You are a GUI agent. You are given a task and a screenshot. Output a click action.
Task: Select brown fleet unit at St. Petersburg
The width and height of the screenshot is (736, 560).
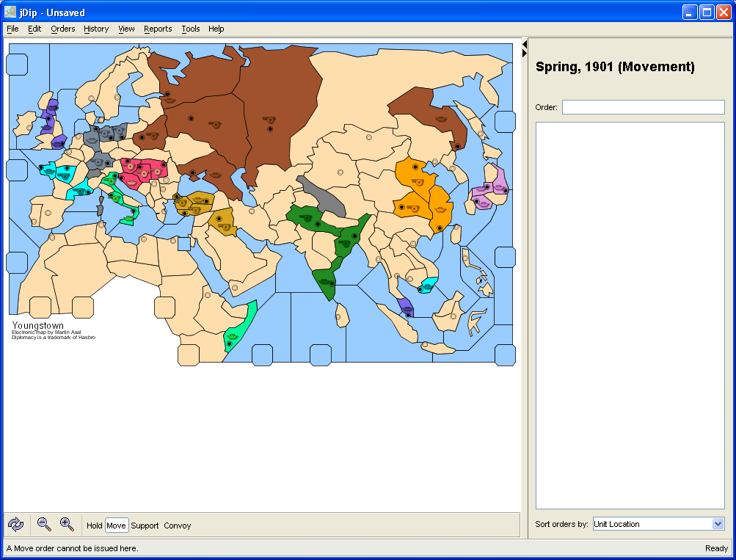169,100
